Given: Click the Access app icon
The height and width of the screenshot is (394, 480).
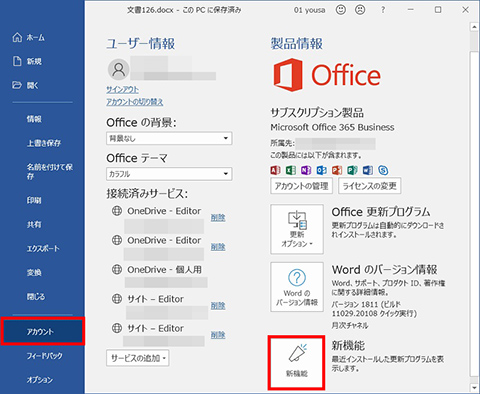Looking at the screenshot, I should tap(275, 170).
